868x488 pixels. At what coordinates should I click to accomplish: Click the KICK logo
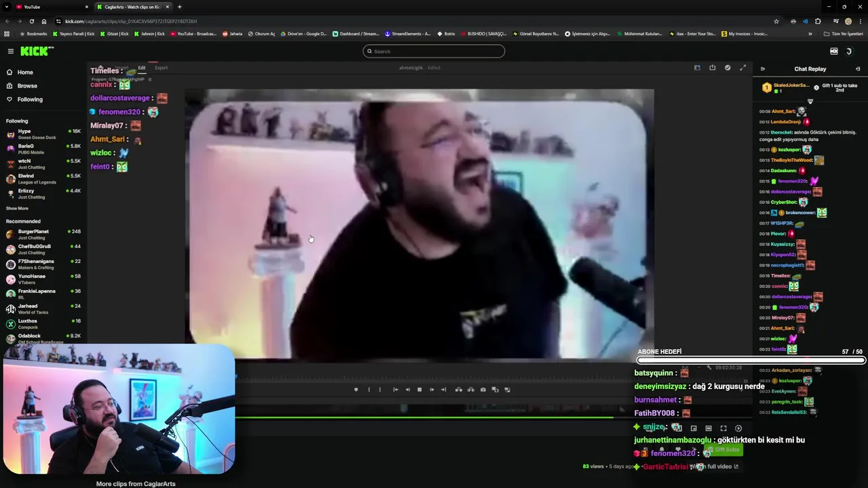pos(37,52)
